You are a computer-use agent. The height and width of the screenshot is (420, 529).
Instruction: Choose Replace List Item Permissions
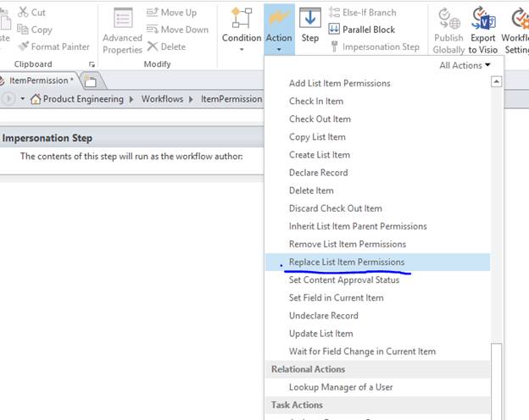[377, 262]
